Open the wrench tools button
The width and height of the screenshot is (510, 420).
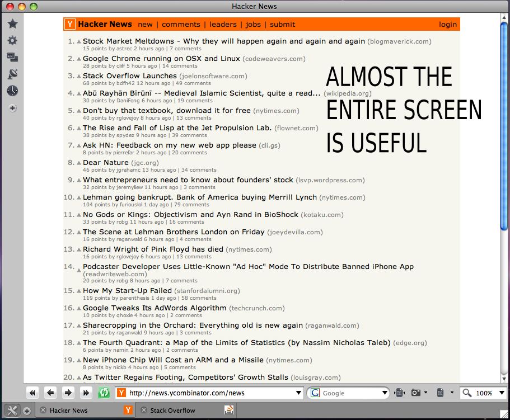click(12, 411)
